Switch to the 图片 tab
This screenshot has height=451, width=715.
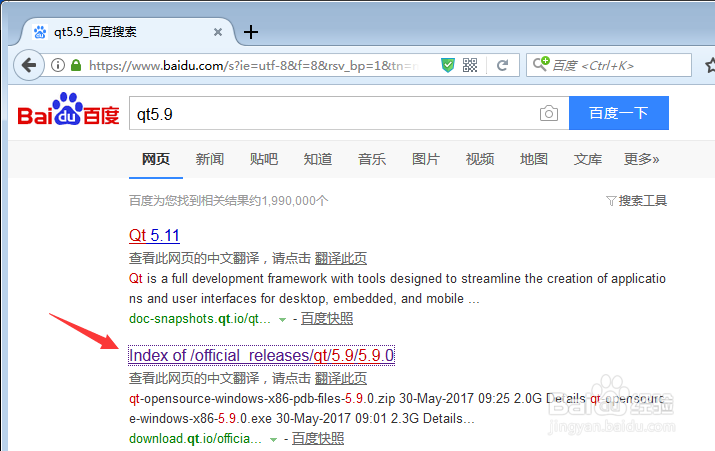pos(425,159)
